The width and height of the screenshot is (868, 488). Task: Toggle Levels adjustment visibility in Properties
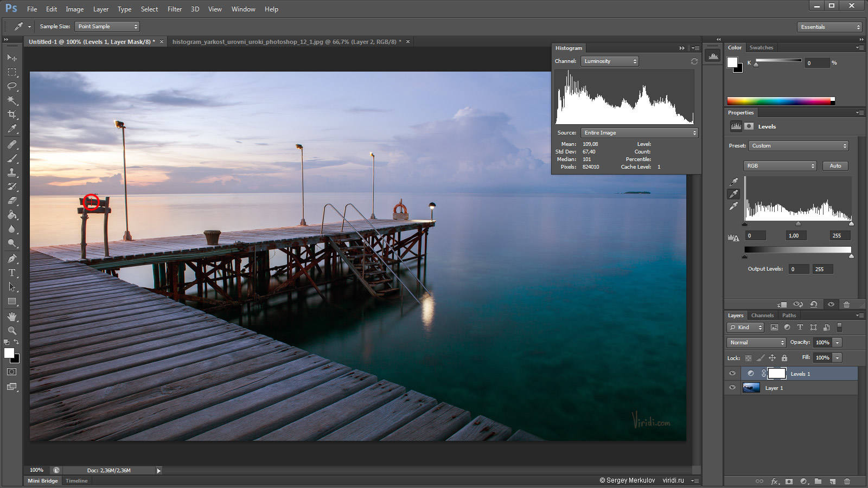point(831,305)
